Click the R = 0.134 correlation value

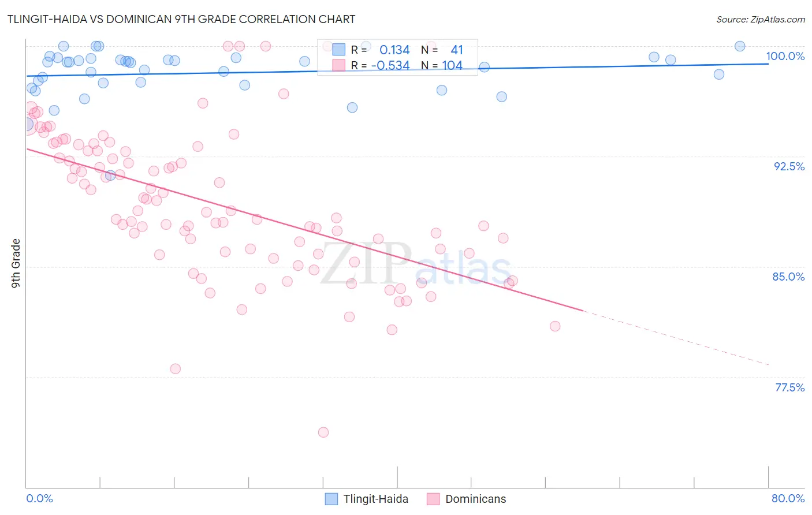pos(381,50)
